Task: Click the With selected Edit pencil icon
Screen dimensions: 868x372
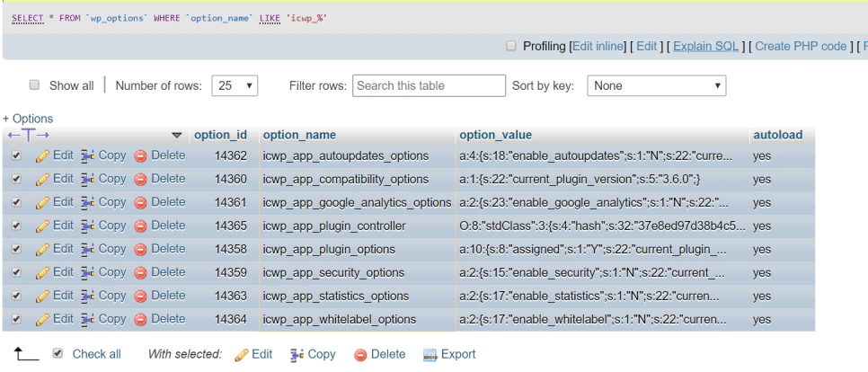Action: coord(242,355)
